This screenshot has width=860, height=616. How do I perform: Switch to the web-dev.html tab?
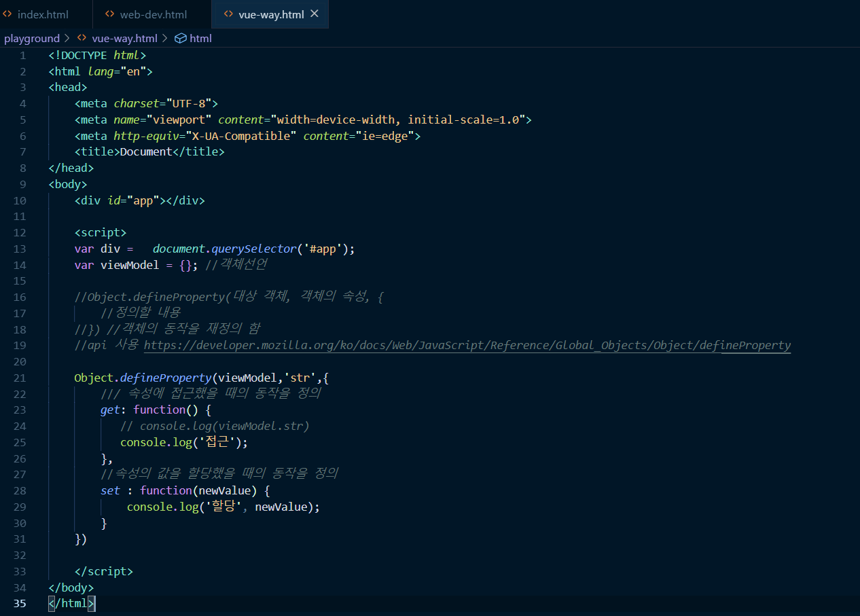154,14
